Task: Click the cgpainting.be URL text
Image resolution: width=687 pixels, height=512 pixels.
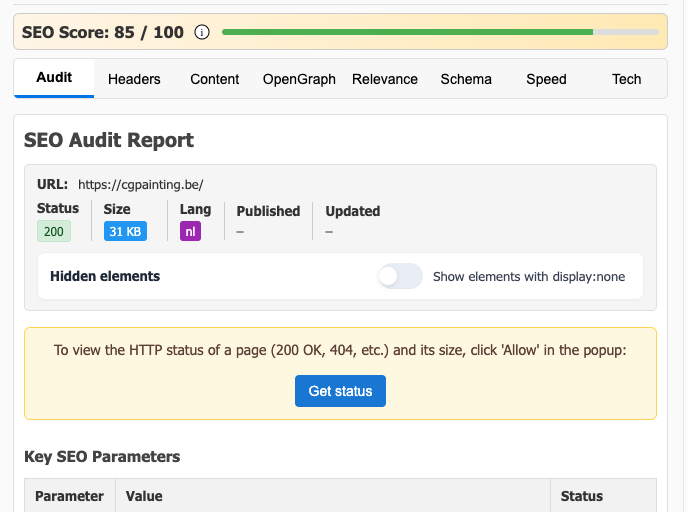Action: tap(141, 184)
